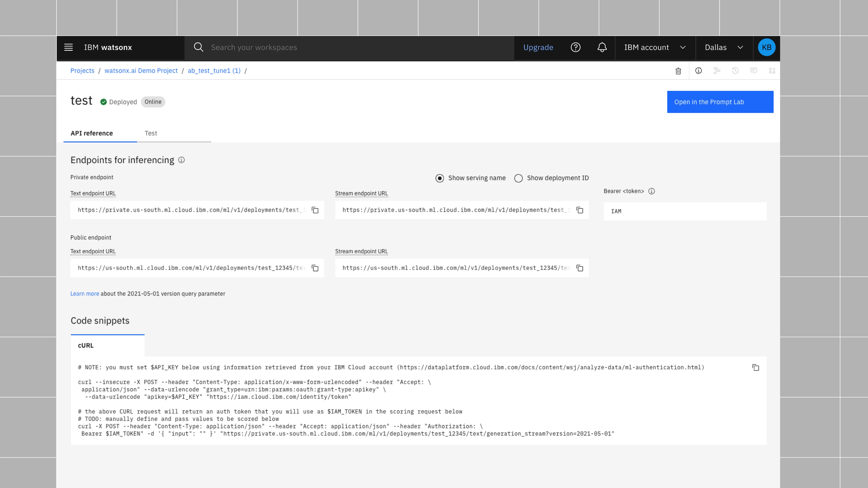View related assets icon in toolbar

pos(717,71)
